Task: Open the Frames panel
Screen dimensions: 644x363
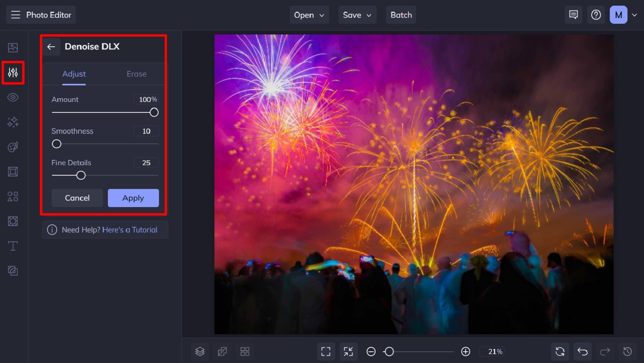Action: [13, 171]
